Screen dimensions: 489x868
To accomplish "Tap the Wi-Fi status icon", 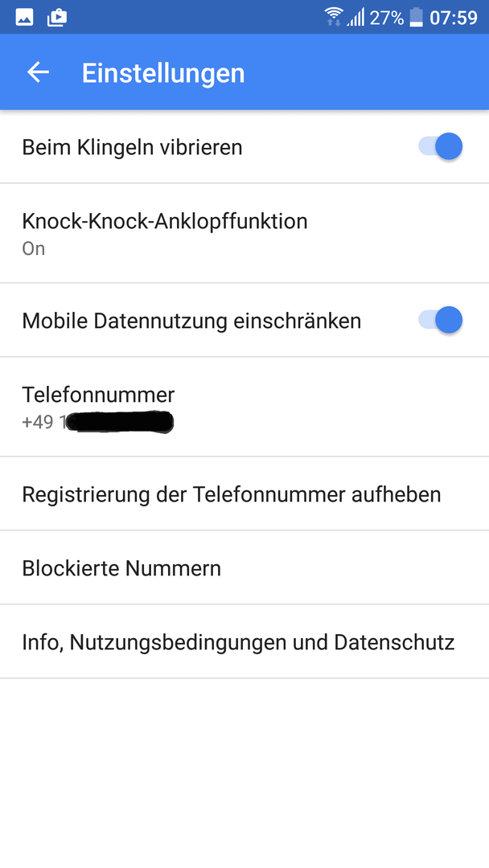I will click(334, 17).
